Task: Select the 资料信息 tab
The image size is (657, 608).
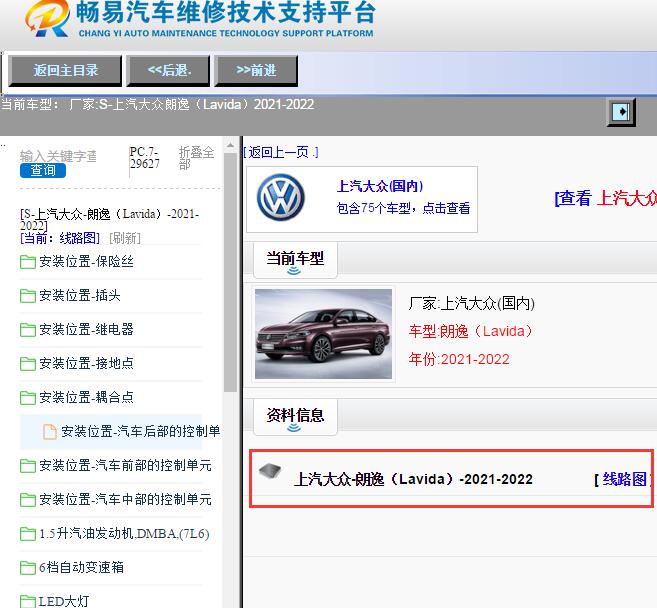Action: [295, 417]
